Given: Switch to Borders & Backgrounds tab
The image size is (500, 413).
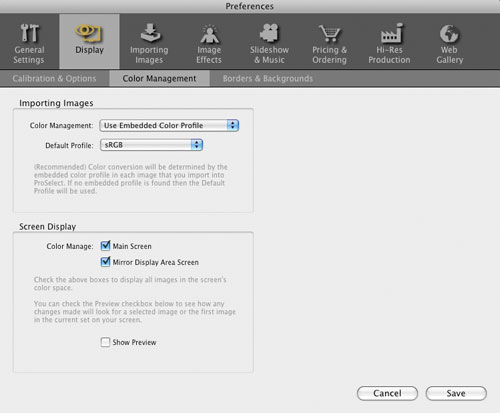Looking at the screenshot, I should [268, 79].
